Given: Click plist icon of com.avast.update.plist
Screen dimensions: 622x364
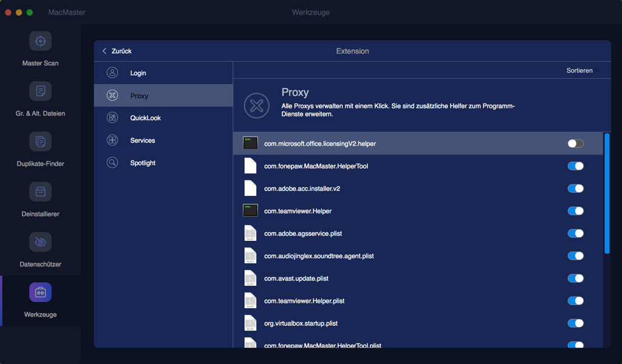Looking at the screenshot, I should 250,278.
